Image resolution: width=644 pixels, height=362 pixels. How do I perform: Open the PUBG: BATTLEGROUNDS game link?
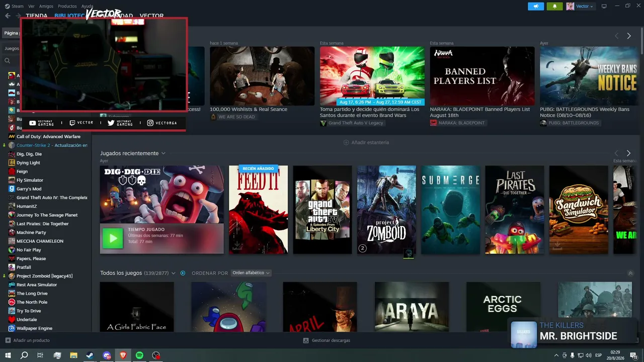click(x=570, y=123)
